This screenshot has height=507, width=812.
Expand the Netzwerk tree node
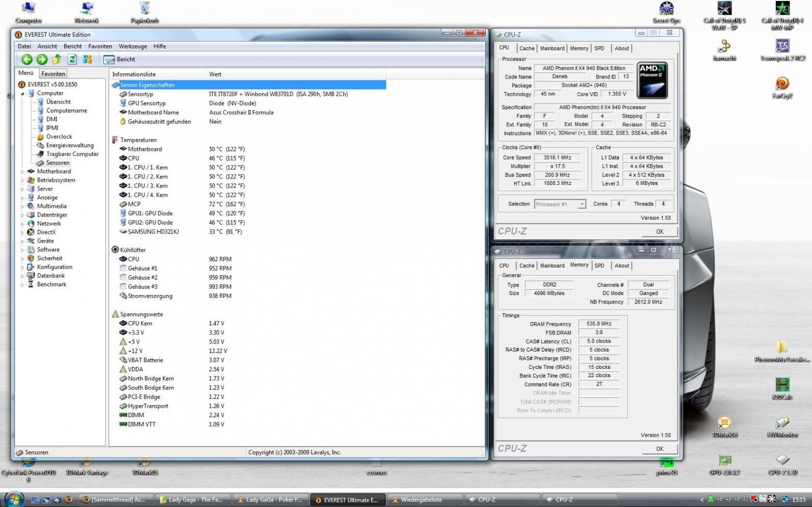point(22,224)
